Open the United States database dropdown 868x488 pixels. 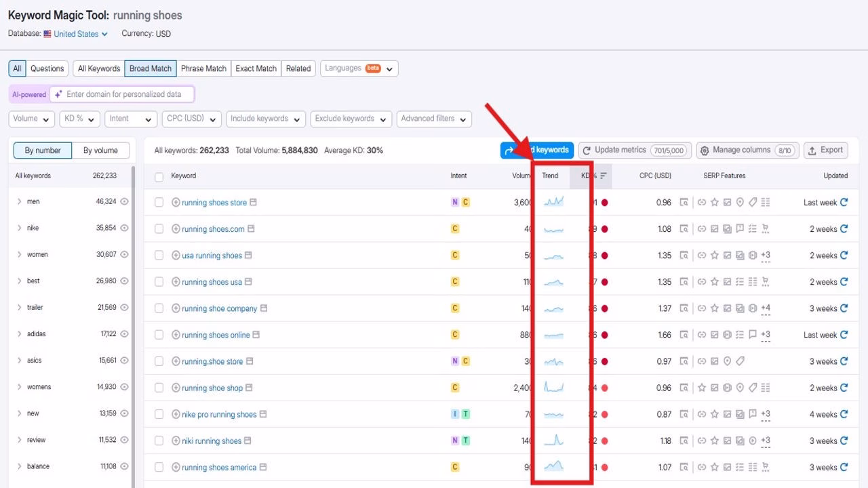[x=81, y=34]
